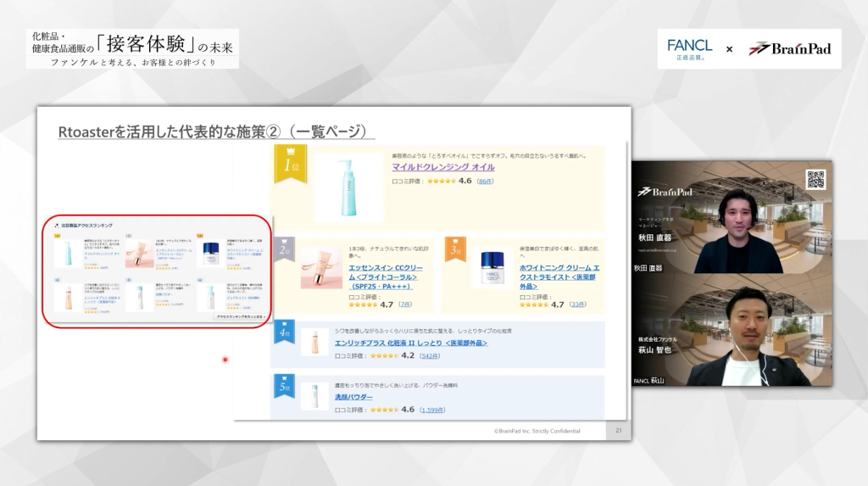Click the 4位 blue ranking badge
This screenshot has height=486, width=868.
(x=285, y=331)
